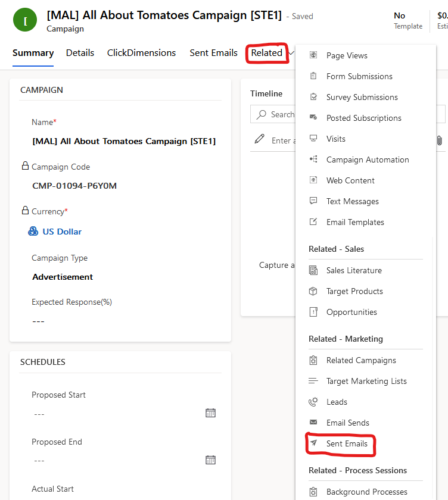The image size is (448, 500).
Task: Open Target Marketing Lists entry
Action: coord(366,381)
